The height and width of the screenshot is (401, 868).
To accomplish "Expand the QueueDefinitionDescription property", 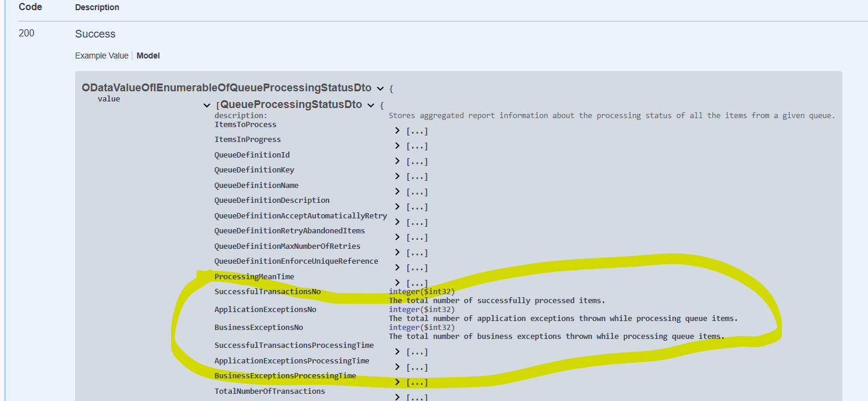I will pyautogui.click(x=396, y=206).
